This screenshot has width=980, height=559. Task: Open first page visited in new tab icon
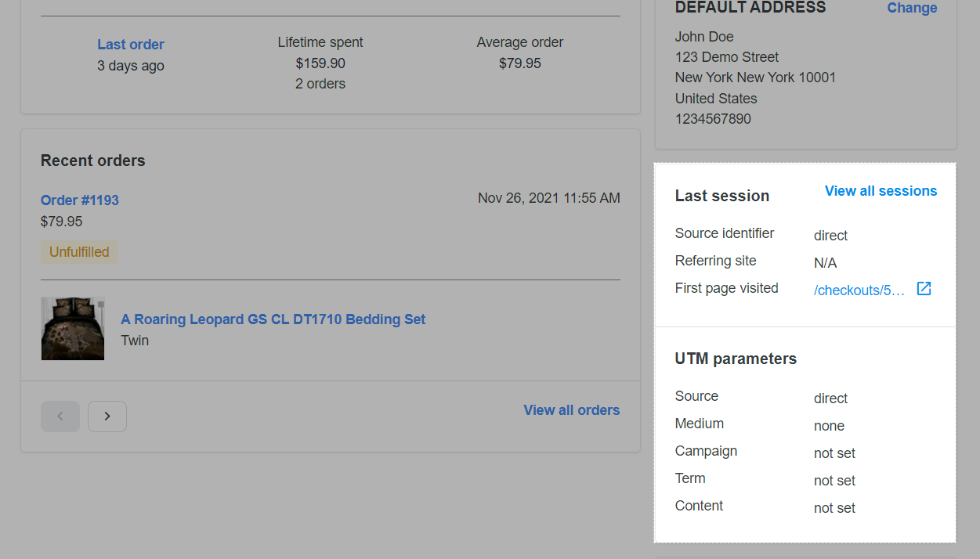coord(924,289)
